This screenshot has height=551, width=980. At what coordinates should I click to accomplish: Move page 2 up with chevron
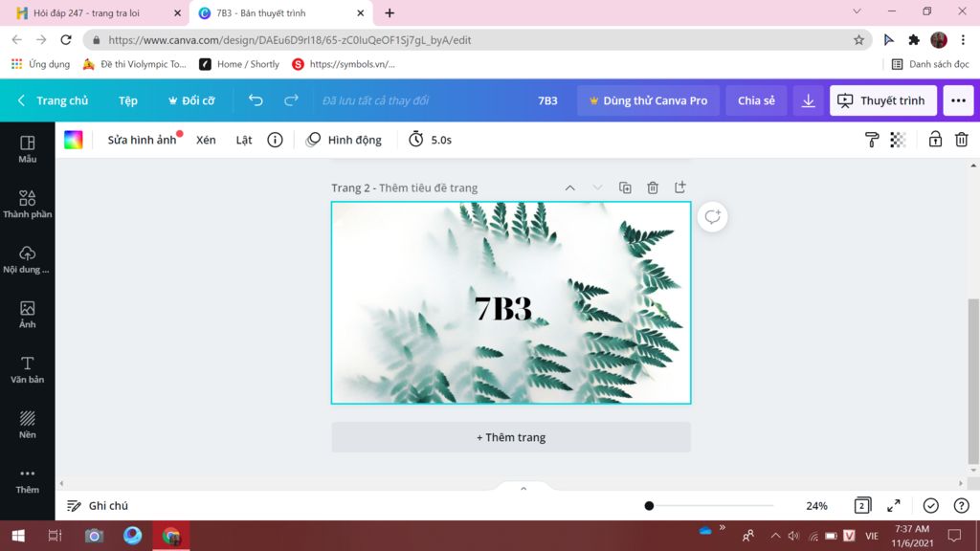click(x=570, y=187)
